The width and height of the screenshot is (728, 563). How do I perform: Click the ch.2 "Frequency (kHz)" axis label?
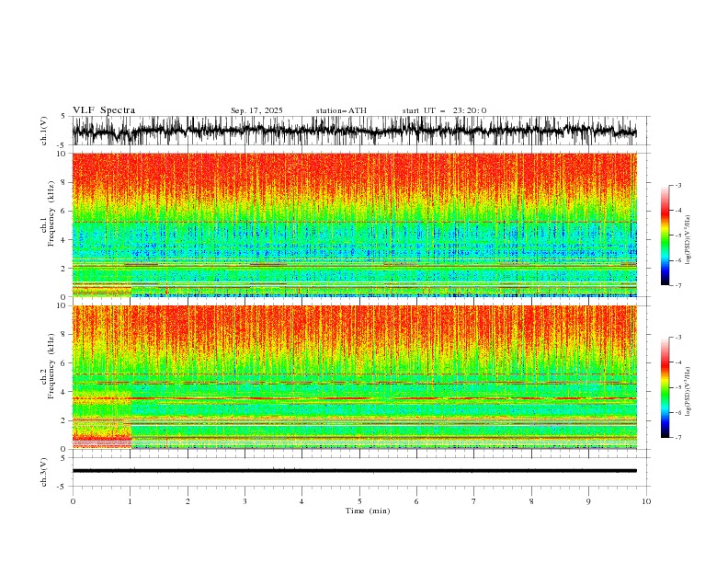click(x=51, y=366)
